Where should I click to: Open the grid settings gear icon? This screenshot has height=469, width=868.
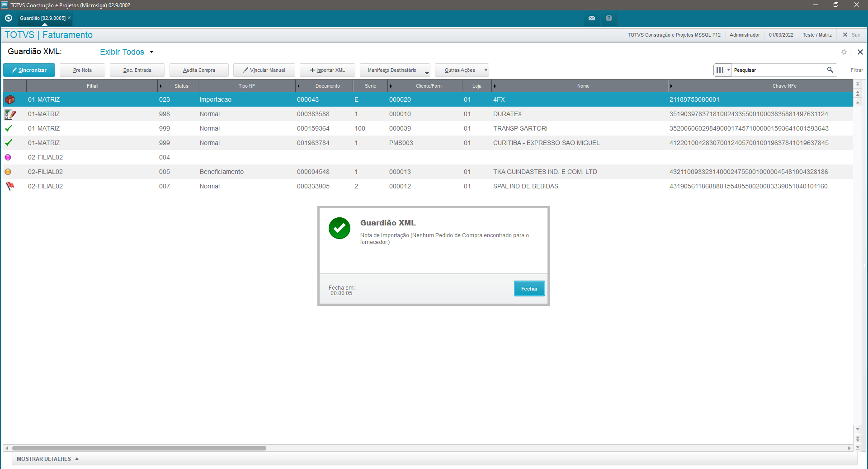pos(844,52)
